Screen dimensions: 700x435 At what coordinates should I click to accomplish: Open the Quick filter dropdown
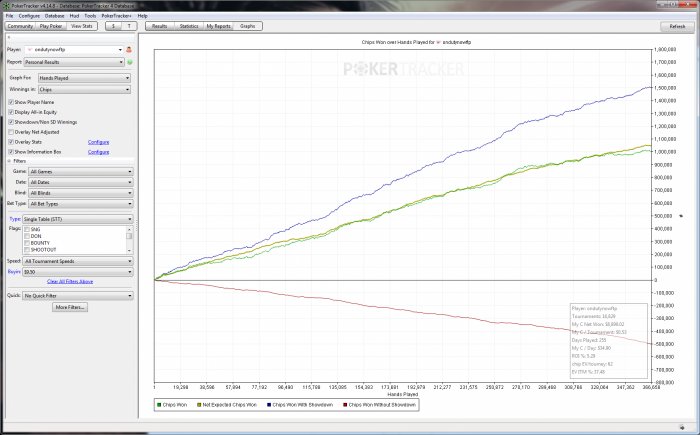click(x=78, y=296)
